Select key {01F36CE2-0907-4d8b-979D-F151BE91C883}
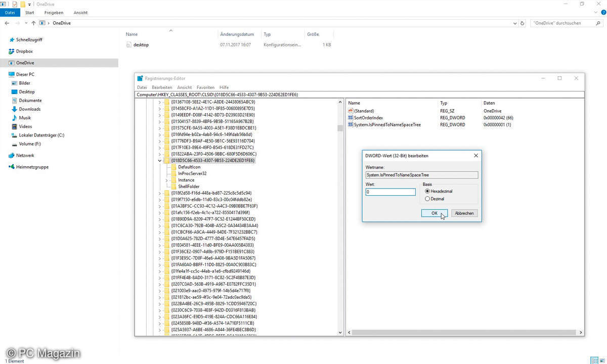This screenshot has height=364, width=607. [x=212, y=251]
